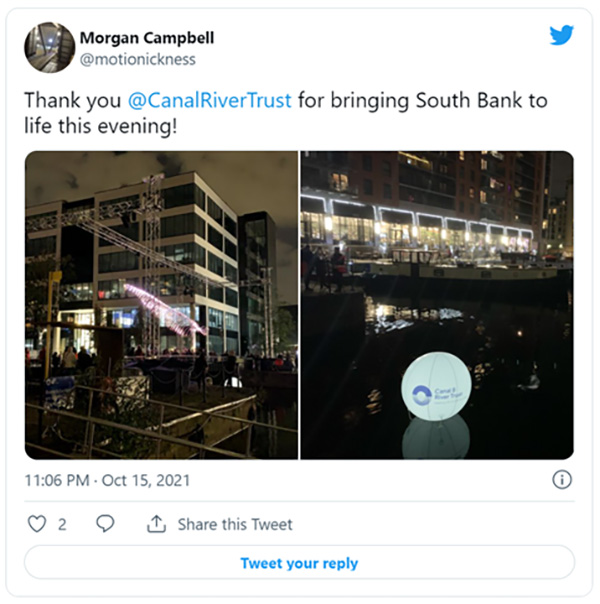Screen dimensions: 600x604
Task: Click the Morgan Campbell display name
Action: (147, 38)
